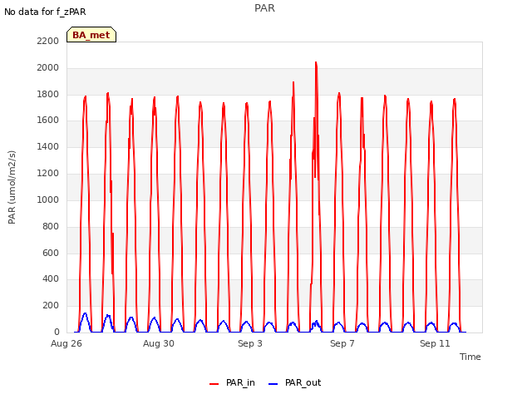Click the Time axis title

tap(470, 357)
